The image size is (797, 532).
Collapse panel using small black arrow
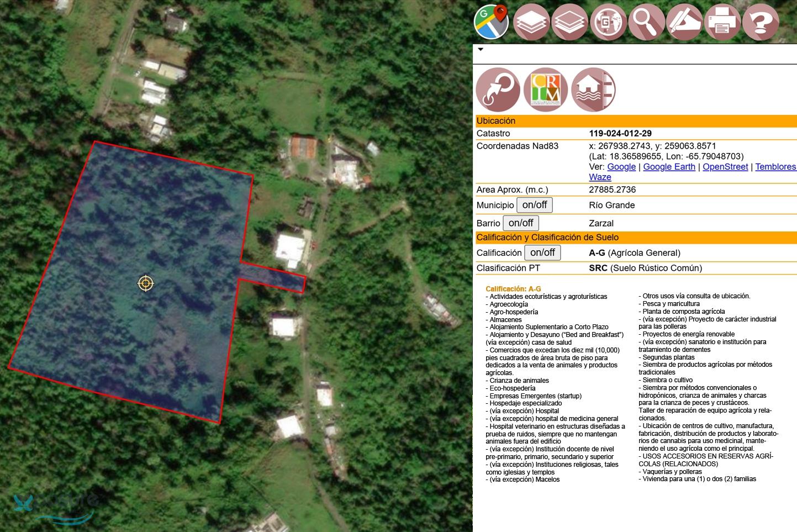481,49
